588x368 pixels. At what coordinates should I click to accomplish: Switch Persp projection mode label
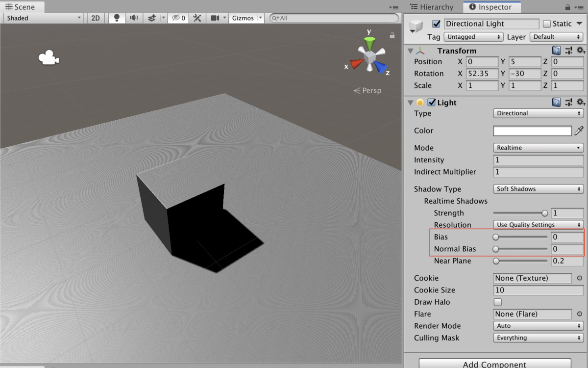371,91
